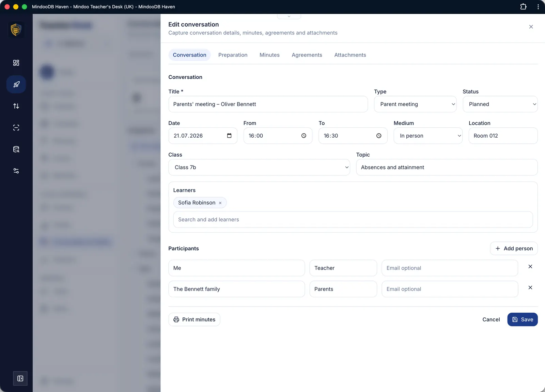Click the scan frame icon in sidebar

tap(16, 128)
